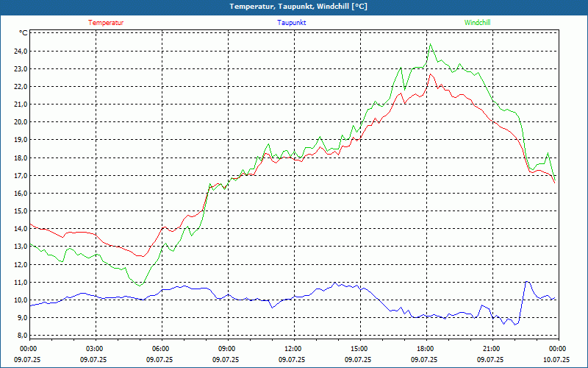Click the '23,0' y-axis value
This screenshot has width=588, height=368.
21,68
